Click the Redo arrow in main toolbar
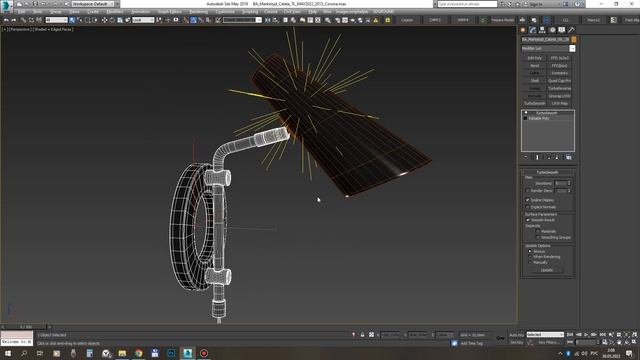Image resolution: width=640 pixels, height=360 pixels. pos(13,20)
